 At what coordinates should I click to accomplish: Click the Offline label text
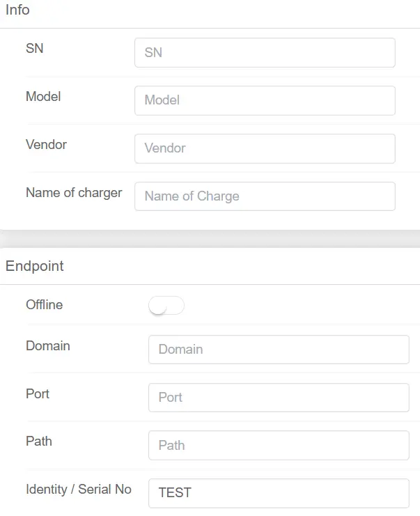[x=44, y=305]
